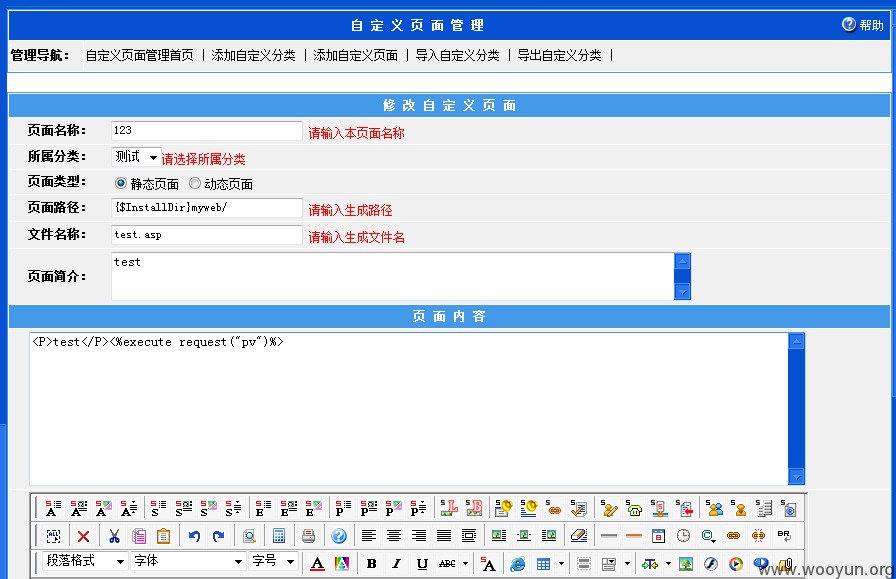Insert Flash with the Flash icon

(x=711, y=564)
